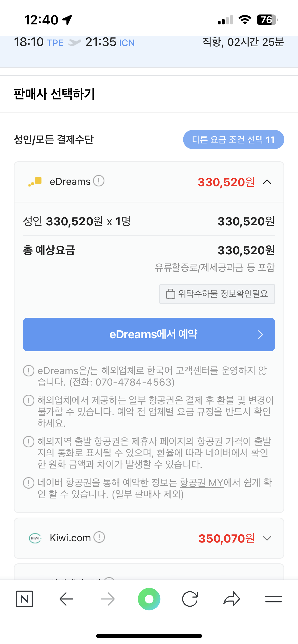
Task: Go back with the left arrow
Action: coord(66,599)
